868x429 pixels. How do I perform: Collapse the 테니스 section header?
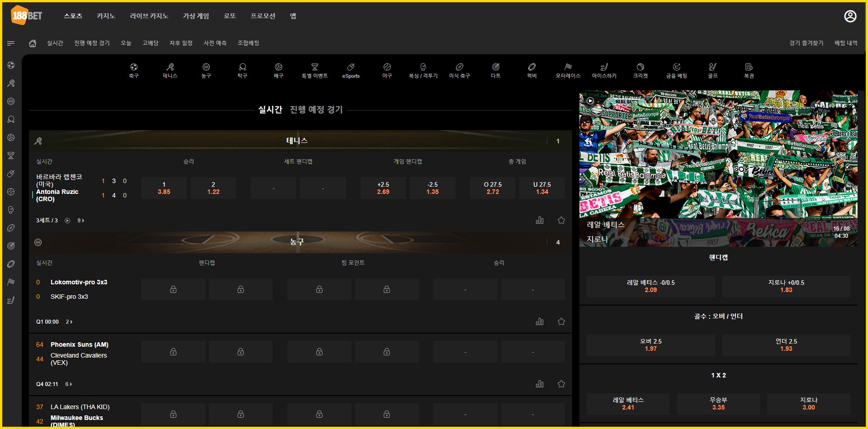coord(300,141)
